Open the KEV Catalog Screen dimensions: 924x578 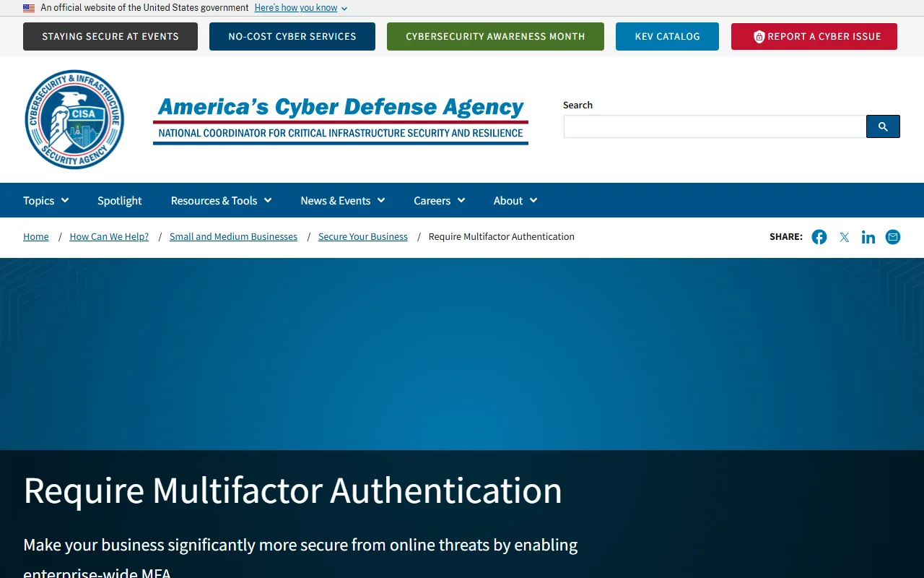[x=668, y=37]
